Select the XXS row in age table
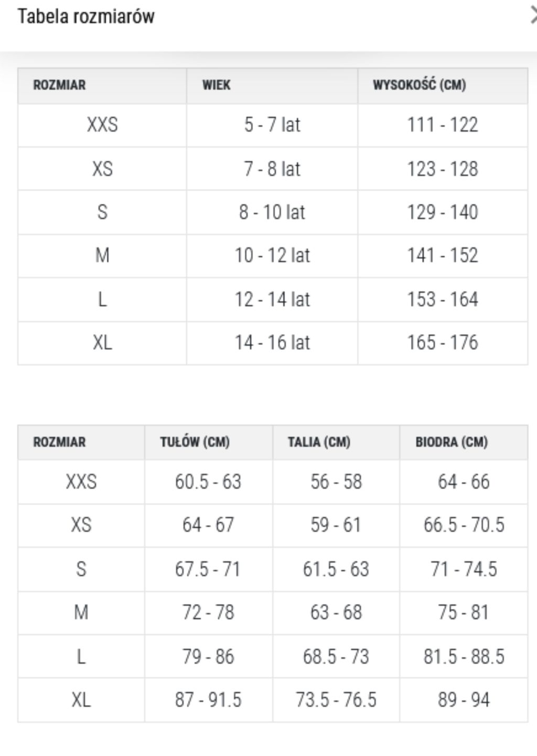 [273, 125]
